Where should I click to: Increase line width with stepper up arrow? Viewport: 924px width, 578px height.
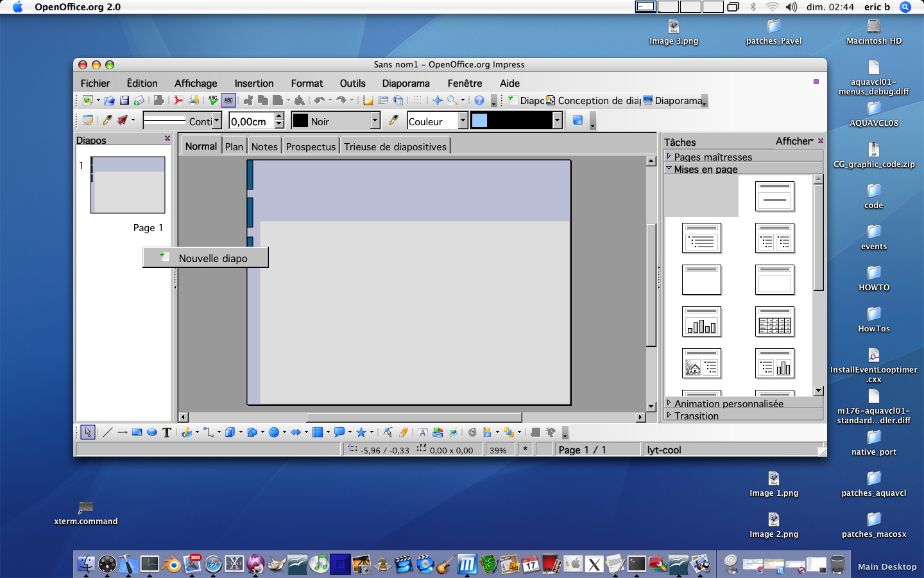pos(279,116)
